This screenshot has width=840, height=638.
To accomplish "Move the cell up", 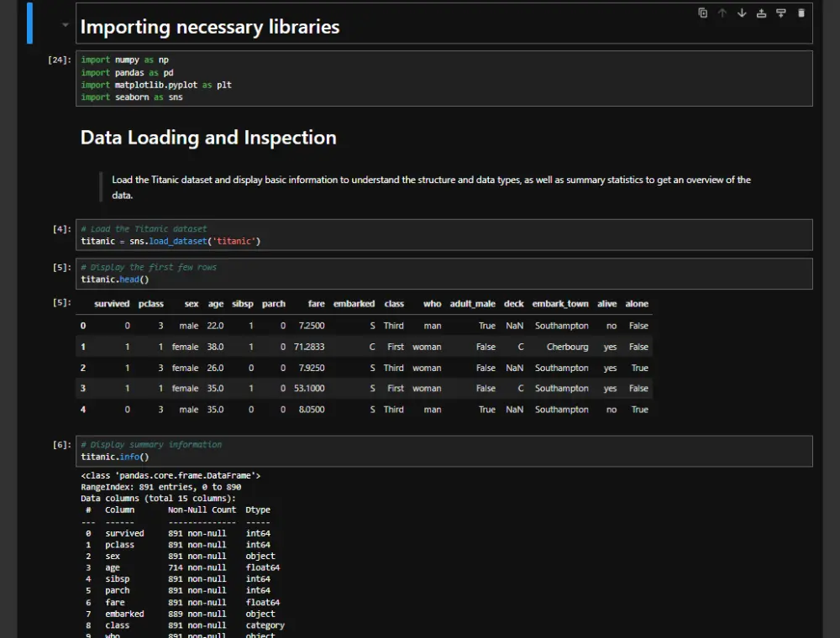I will pyautogui.click(x=722, y=13).
